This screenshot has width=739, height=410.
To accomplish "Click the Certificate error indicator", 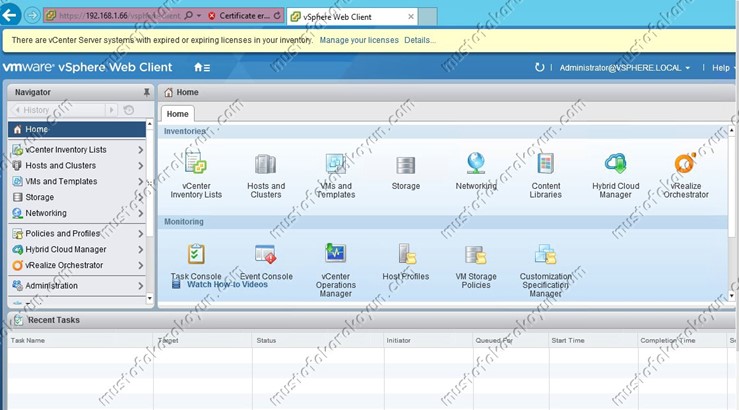I will [x=239, y=16].
